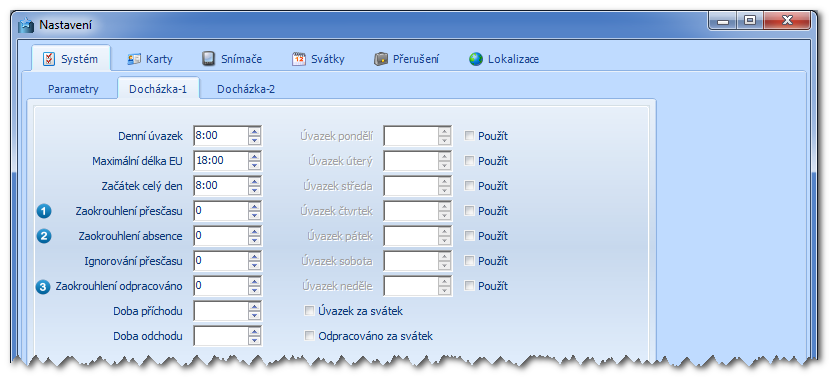Decrease Ignorování přesčasu with down arrow
The width and height of the screenshot is (829, 383).
tap(255, 265)
